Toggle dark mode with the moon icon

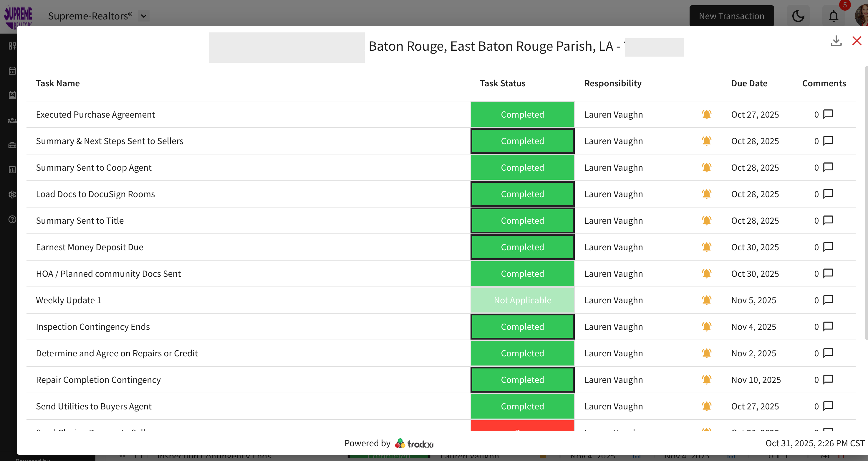point(798,16)
